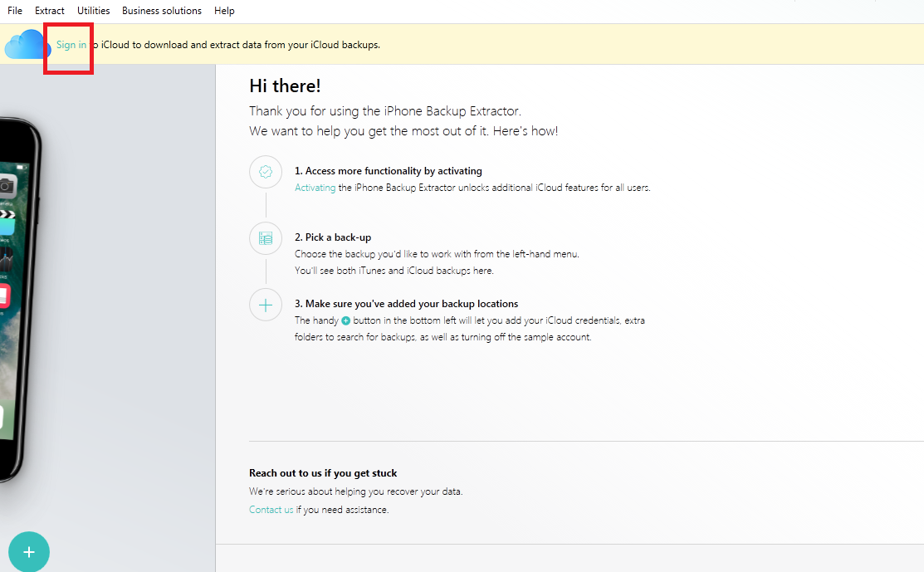Image resolution: width=924 pixels, height=572 pixels.
Task: Click the 'Hi there!' heading
Action: tap(286, 86)
